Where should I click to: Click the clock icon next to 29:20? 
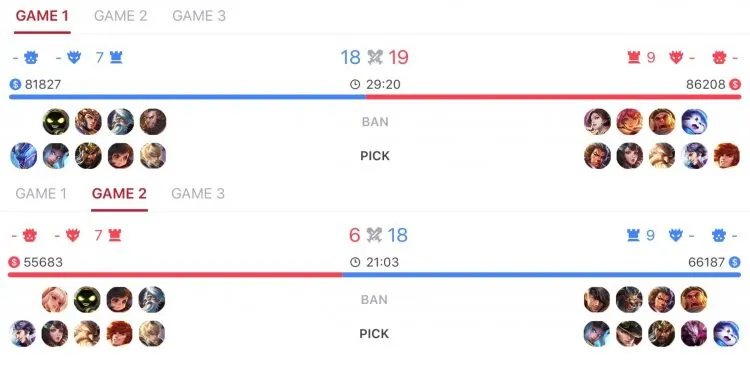point(354,85)
